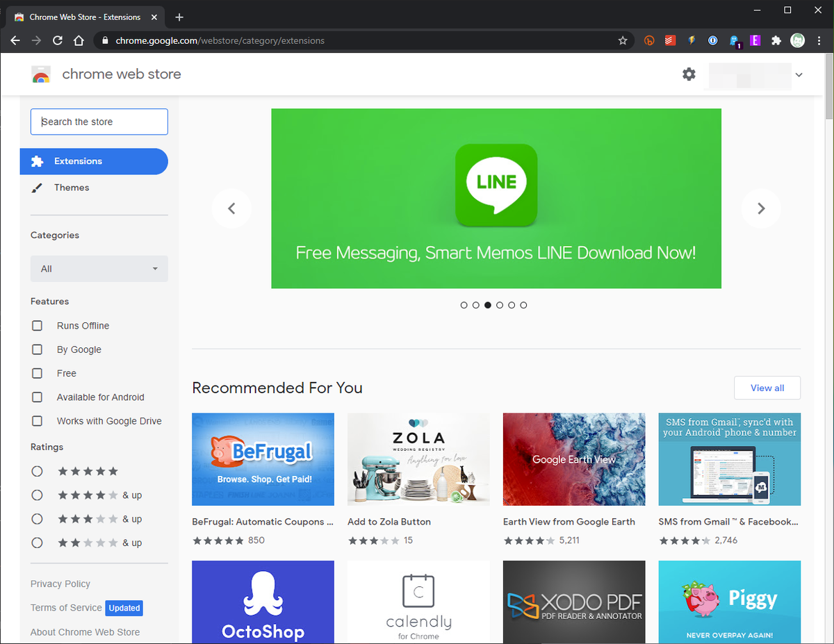Expand the account menu chevron
Screen dimensions: 834x644
tap(799, 74)
